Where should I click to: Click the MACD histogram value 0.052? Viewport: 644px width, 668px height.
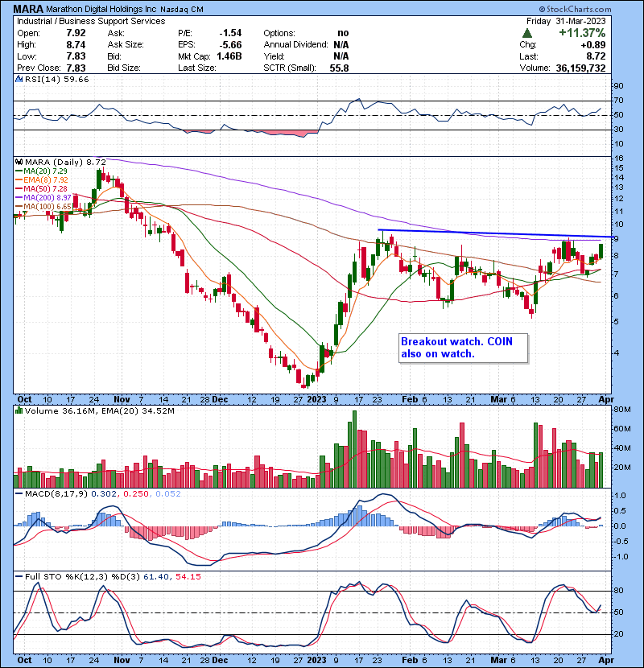[168, 494]
